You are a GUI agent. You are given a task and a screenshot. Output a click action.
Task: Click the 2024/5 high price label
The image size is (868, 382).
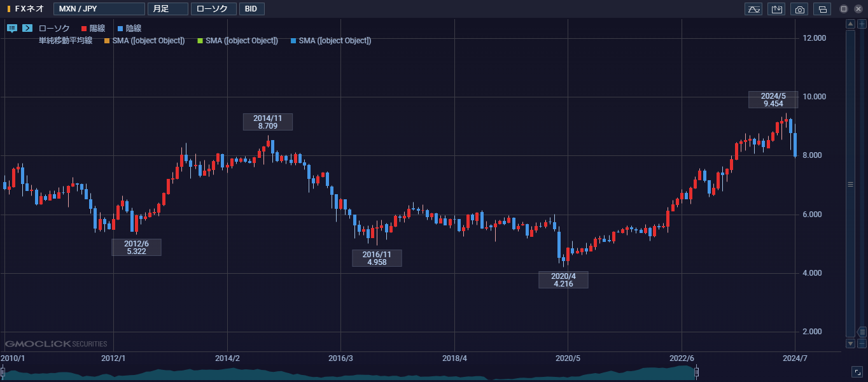773,99
